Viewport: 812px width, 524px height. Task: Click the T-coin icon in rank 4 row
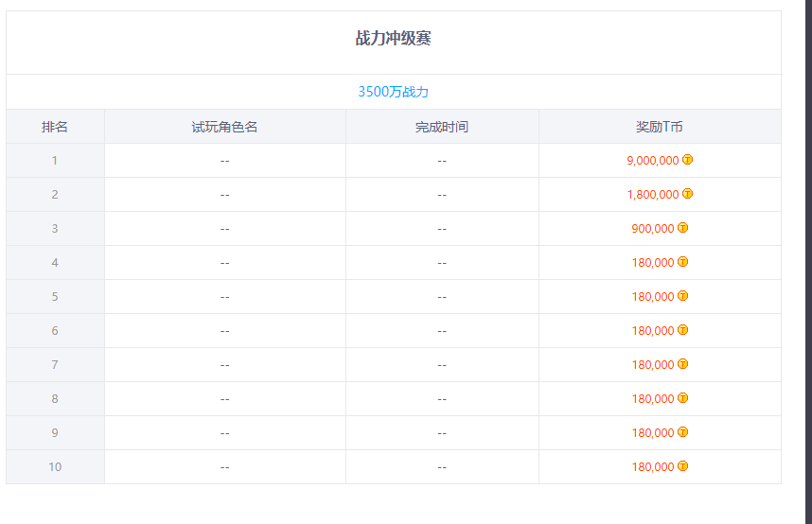(683, 262)
